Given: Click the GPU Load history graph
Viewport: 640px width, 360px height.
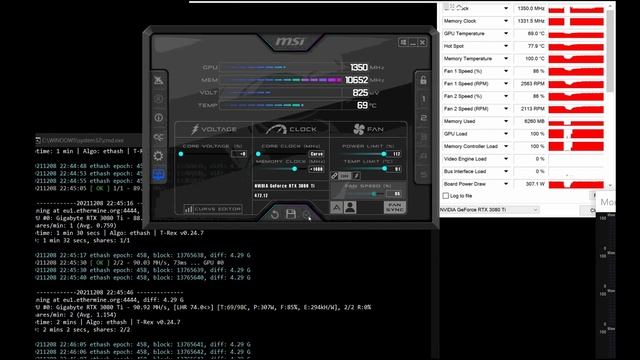Looking at the screenshot, I should point(576,134).
